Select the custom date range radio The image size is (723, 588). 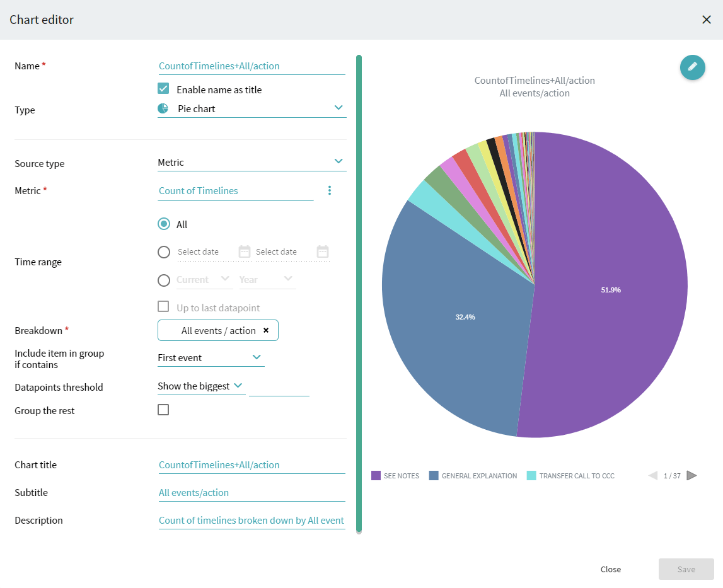click(164, 252)
